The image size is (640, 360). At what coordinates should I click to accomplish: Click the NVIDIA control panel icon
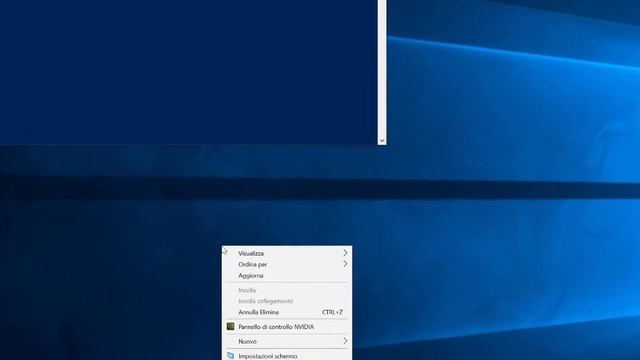coord(231,326)
